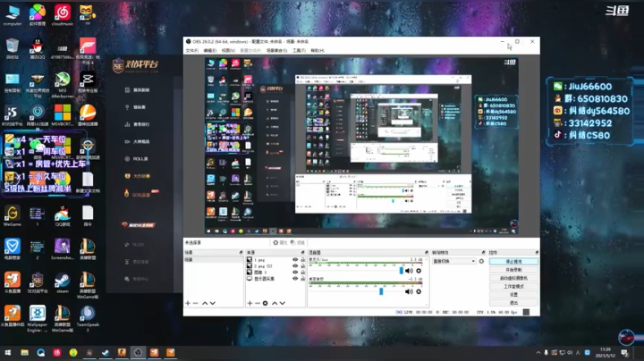This screenshot has width=644, height=361.
Task: Move the selected source down
Action: point(282,303)
